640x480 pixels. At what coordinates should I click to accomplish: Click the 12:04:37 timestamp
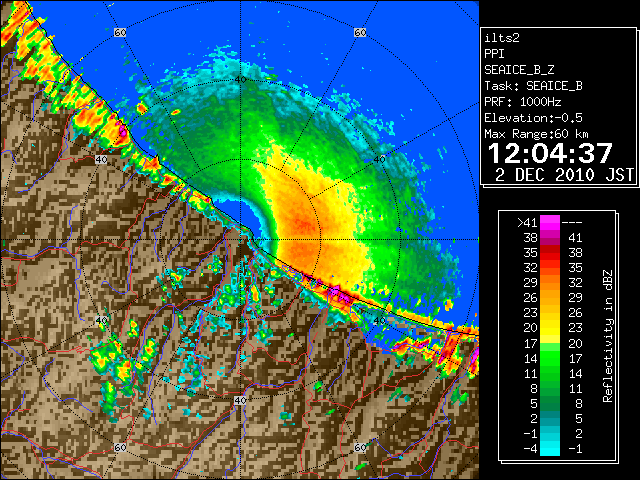coord(550,153)
